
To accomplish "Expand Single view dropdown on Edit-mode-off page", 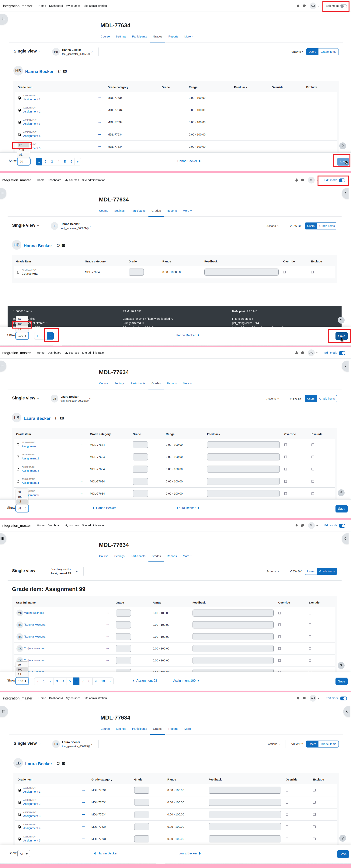I will coord(27,51).
